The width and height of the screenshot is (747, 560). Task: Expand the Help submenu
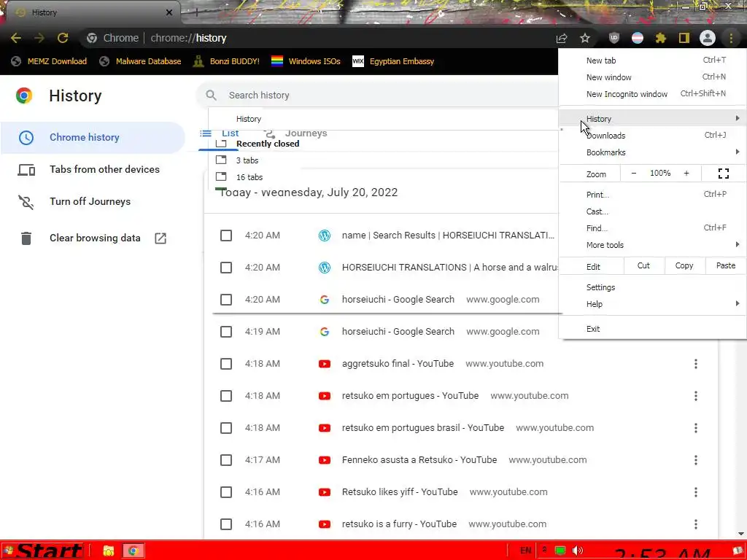pyautogui.click(x=653, y=304)
